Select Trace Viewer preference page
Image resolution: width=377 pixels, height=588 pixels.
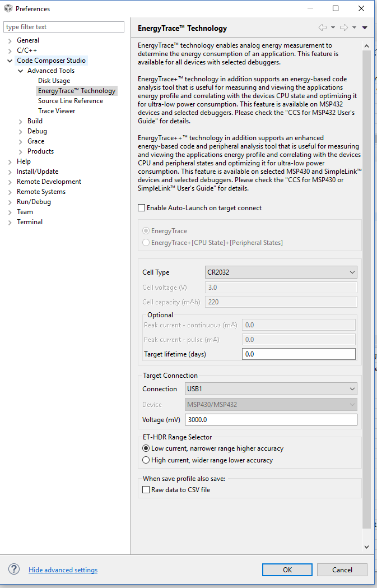(x=57, y=111)
